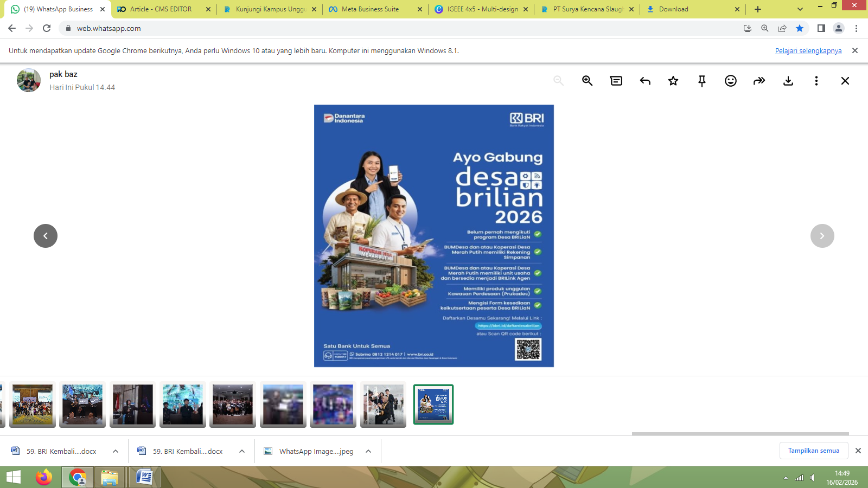This screenshot has height=488, width=868.
Task: Toggle the bookmark star for this page
Action: pos(800,28)
